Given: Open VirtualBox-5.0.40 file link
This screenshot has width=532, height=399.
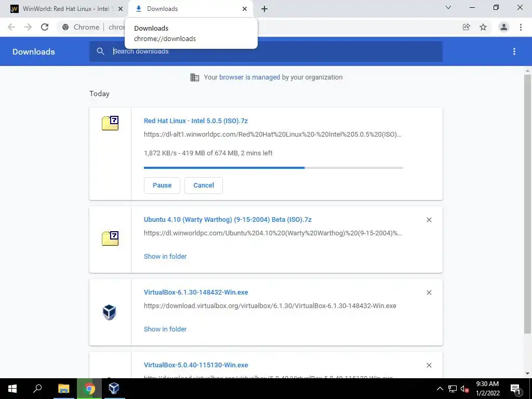Looking at the screenshot, I should 196,365.
